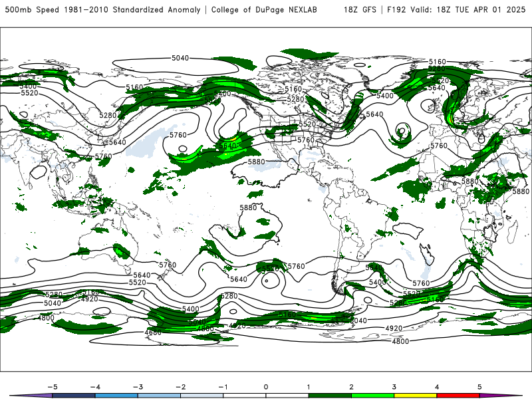Click the '-5' colorbar tick label
The width and height of the screenshot is (532, 399).
click(53, 387)
